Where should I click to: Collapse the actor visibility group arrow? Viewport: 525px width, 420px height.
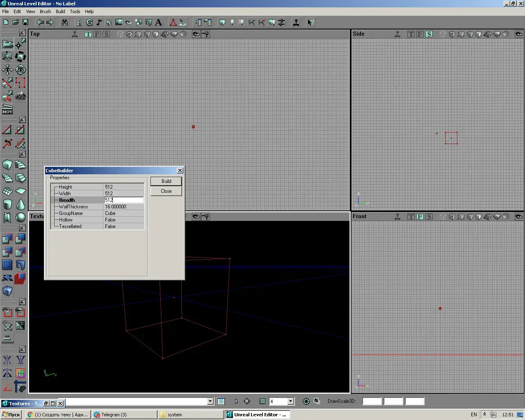22,302
